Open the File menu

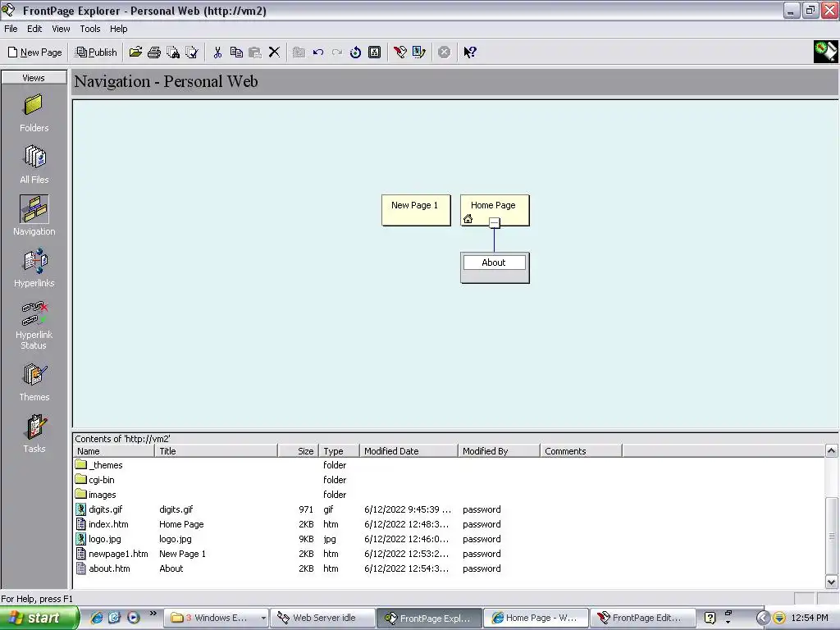(11, 29)
